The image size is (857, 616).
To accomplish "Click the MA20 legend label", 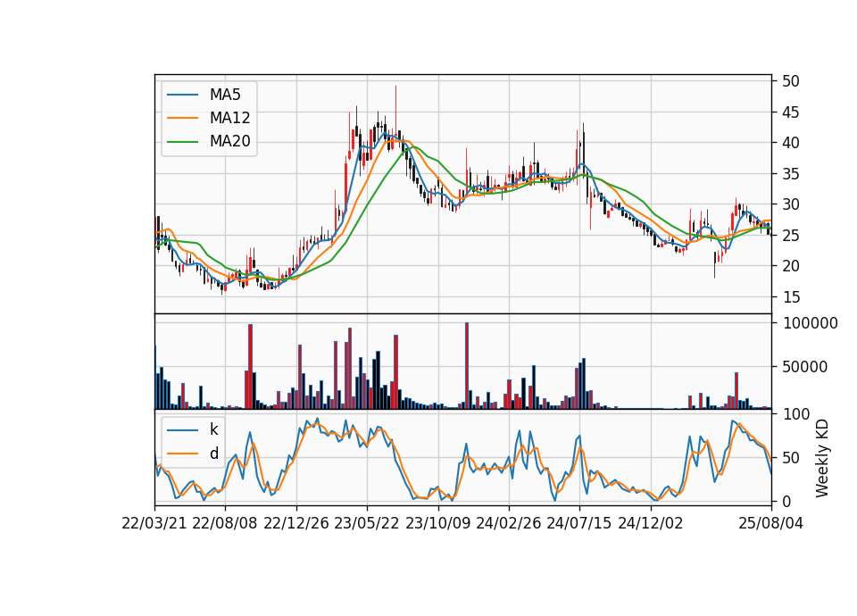I will 229,141.
